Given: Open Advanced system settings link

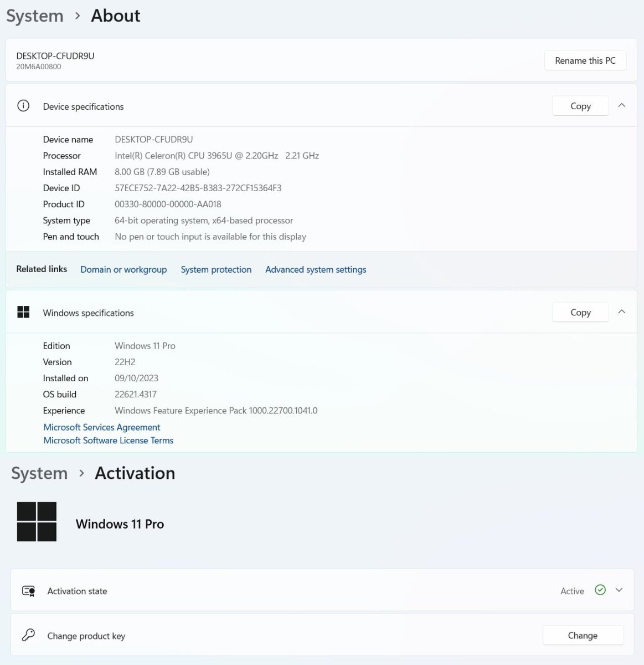Looking at the screenshot, I should coord(316,269).
